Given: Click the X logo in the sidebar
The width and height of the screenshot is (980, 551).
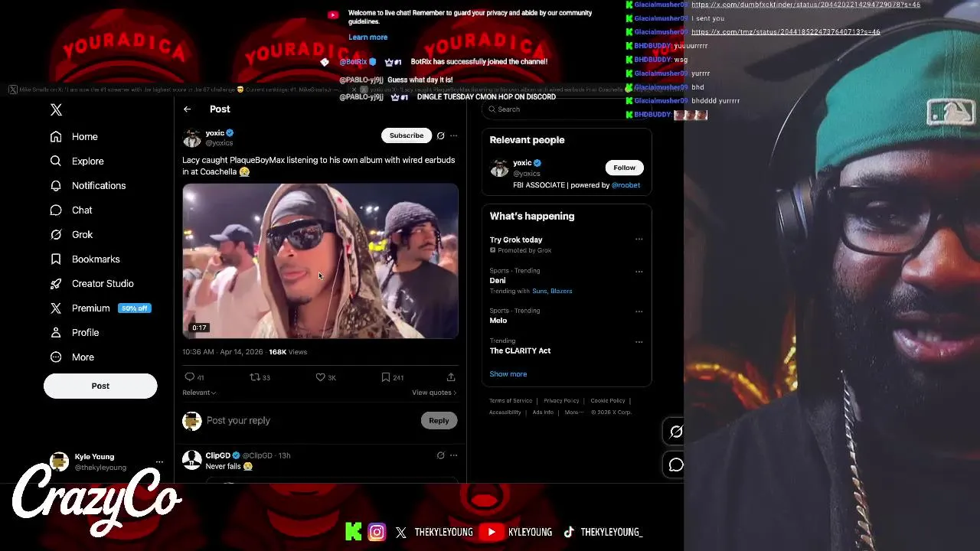Looking at the screenshot, I should point(56,110).
